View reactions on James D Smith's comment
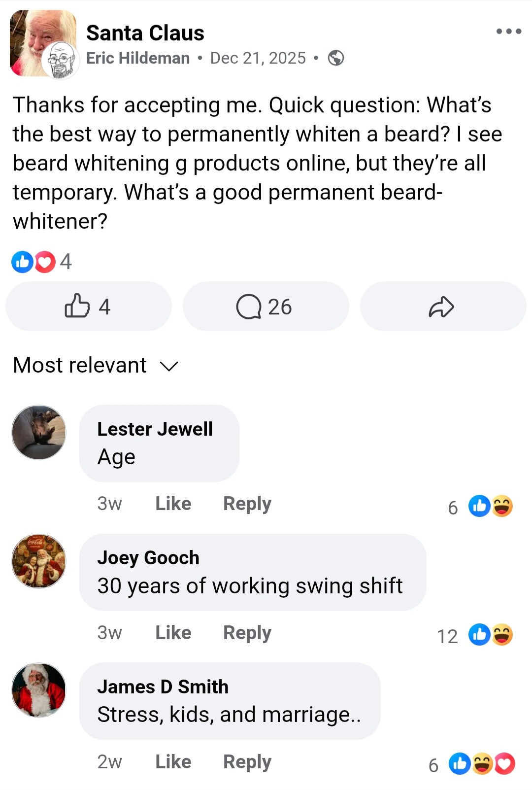The width and height of the screenshot is (532, 790). click(481, 764)
